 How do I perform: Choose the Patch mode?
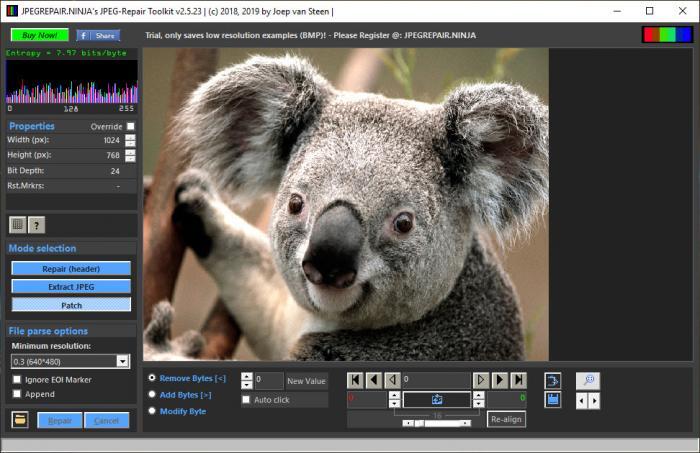pyautogui.click(x=71, y=304)
